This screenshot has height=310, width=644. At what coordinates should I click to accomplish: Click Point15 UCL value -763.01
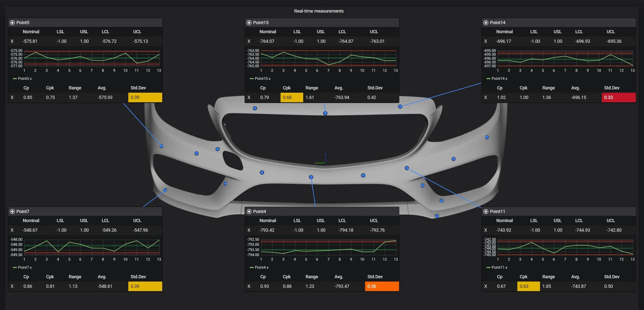[377, 41]
